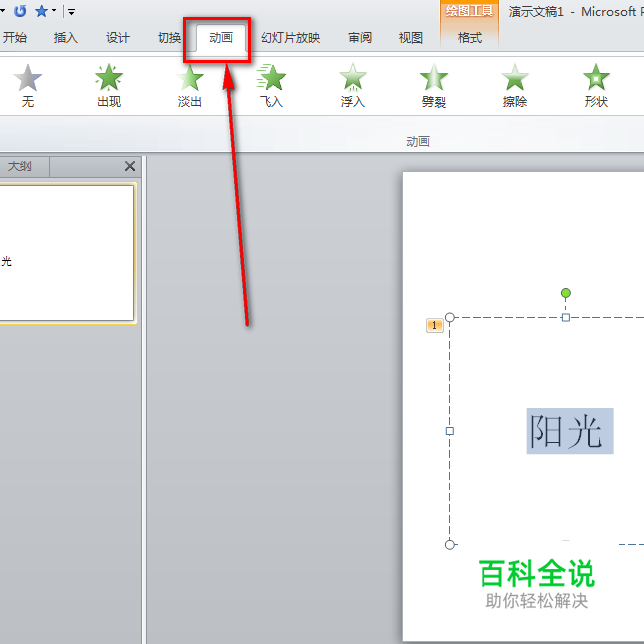The image size is (644, 644).
Task: Open the 格式 (Format) drawing tools tab
Action: click(x=470, y=38)
